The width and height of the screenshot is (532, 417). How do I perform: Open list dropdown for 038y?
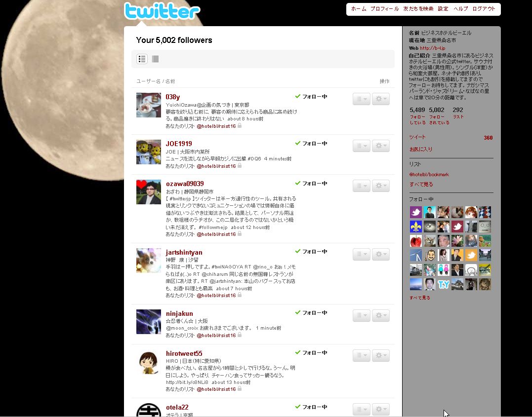[362, 99]
